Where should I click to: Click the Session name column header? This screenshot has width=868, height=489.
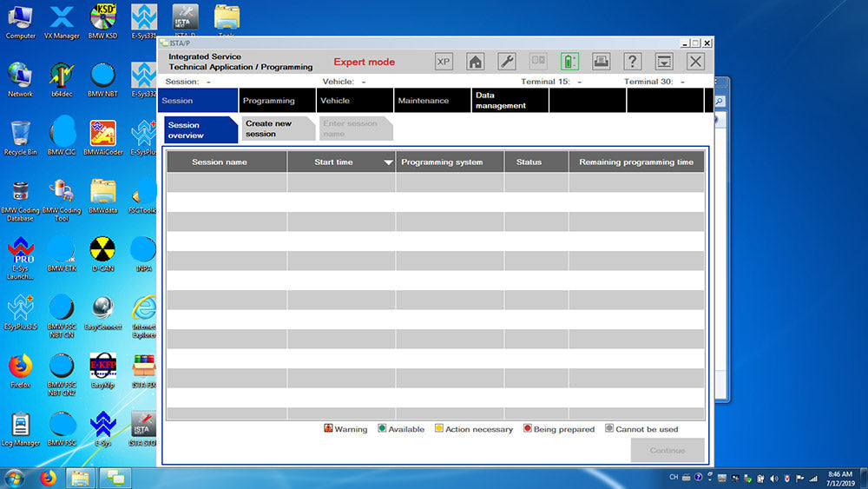point(220,162)
